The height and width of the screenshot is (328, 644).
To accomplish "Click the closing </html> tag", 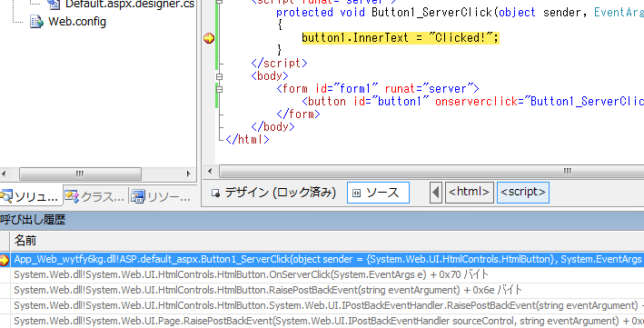I will pos(247,140).
